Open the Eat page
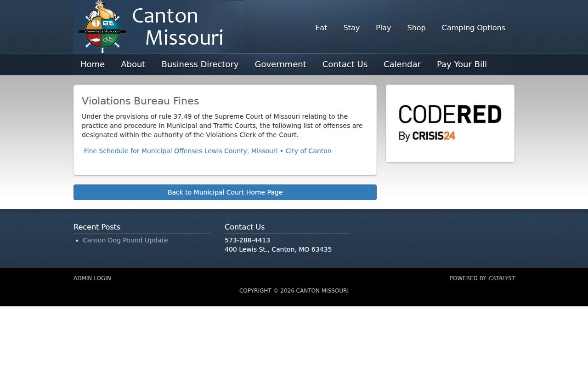588x368 pixels. coord(321,28)
